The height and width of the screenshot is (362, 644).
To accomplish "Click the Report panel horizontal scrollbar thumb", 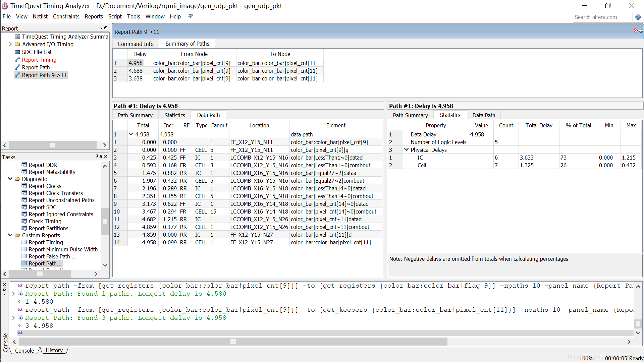I will click(x=53, y=145).
